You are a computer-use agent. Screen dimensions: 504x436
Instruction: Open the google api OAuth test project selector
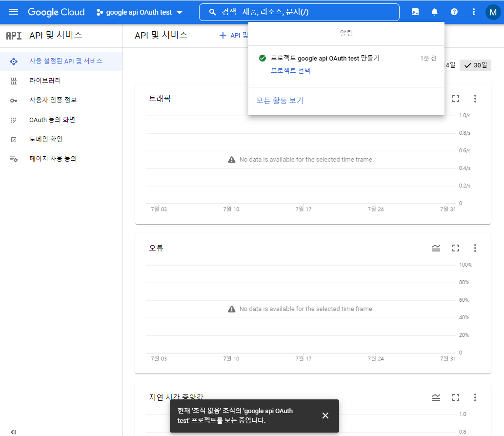pyautogui.click(x=140, y=12)
